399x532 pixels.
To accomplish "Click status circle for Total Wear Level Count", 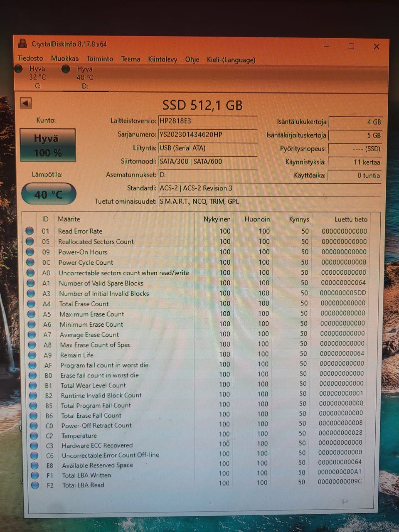I will (x=33, y=385).
